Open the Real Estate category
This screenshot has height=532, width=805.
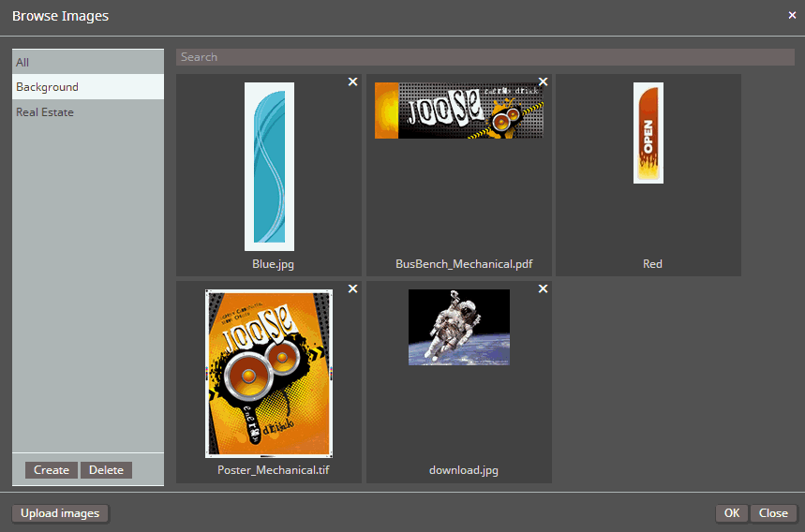point(88,112)
